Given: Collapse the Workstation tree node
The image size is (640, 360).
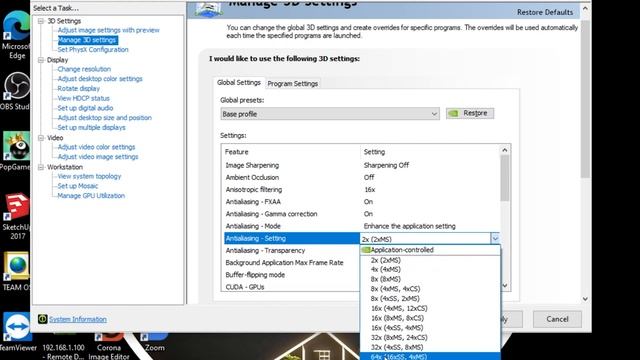Looking at the screenshot, I should coord(41,167).
